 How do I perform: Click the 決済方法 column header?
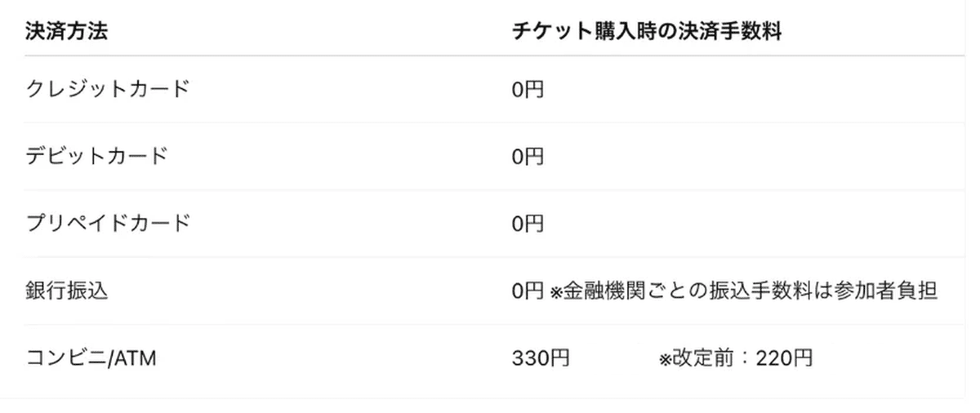[67, 33]
